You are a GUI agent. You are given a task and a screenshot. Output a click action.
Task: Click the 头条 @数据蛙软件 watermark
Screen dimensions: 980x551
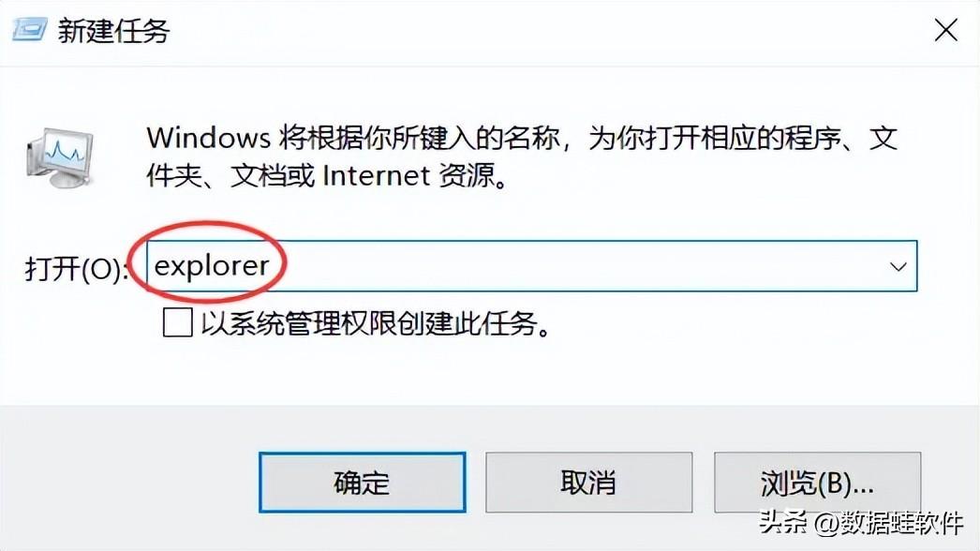point(861,523)
